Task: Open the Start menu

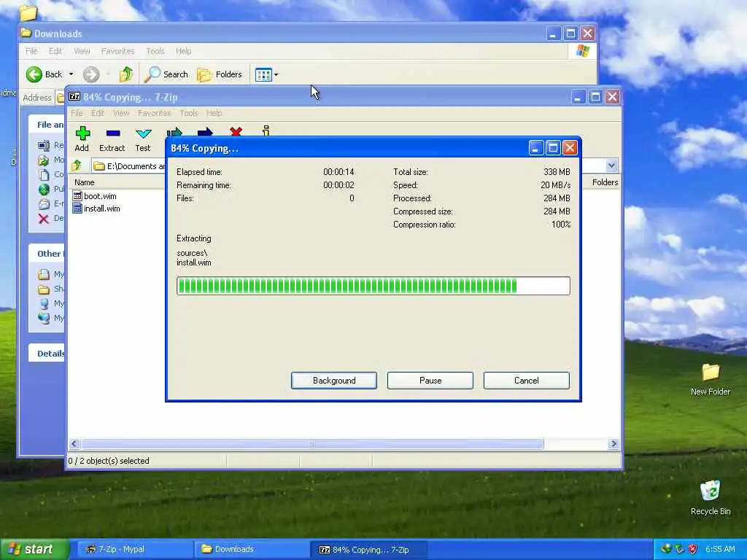Action: (x=34, y=550)
